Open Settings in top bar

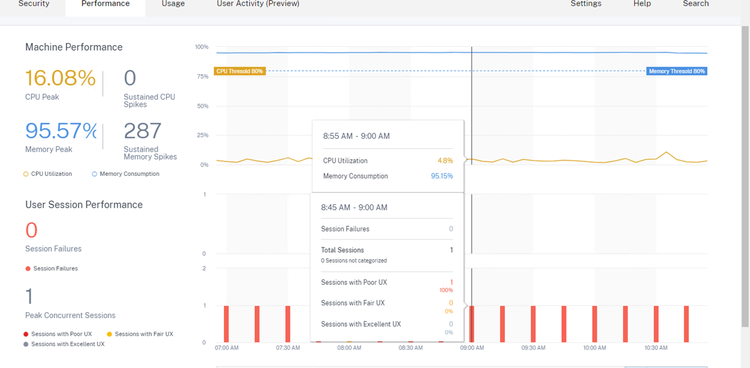pos(586,4)
